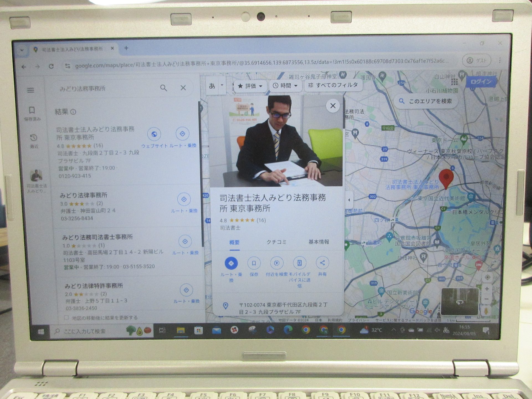Toggle 地図の移動後に結果を更新する checkbox

66,318
